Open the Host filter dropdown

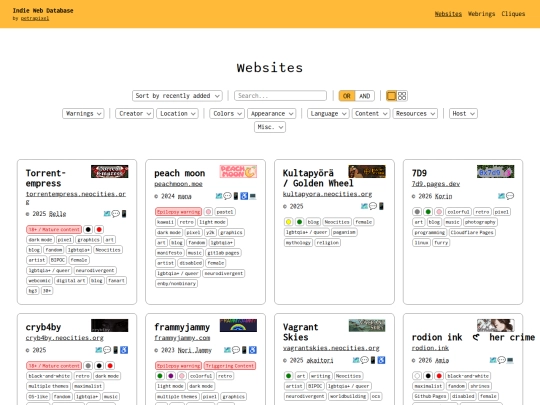(463, 114)
